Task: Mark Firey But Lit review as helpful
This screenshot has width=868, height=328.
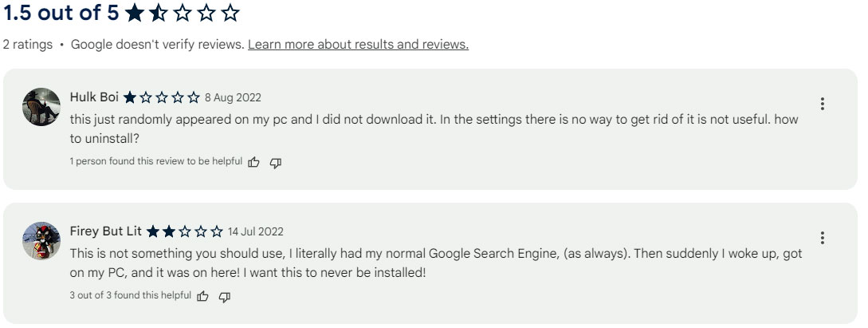Action: click(203, 296)
